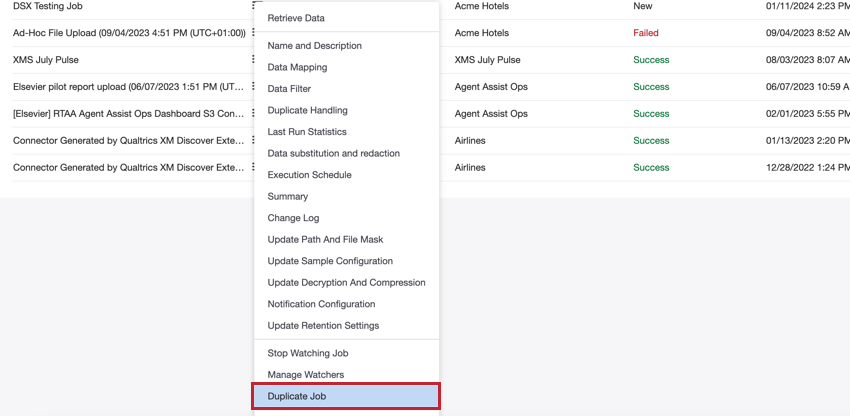850x416 pixels.
Task: Choose Retrieve Data menu option
Action: (x=346, y=18)
